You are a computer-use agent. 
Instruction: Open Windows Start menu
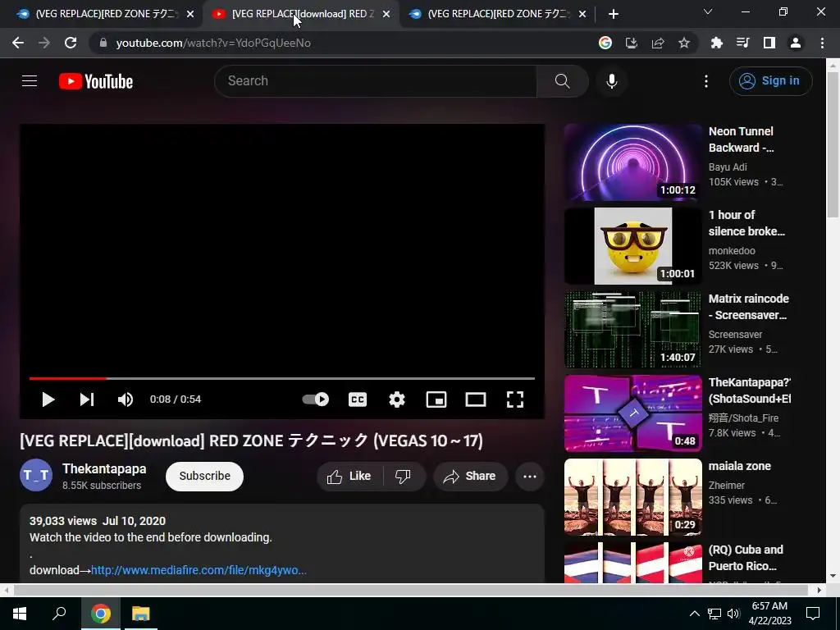pyautogui.click(x=20, y=614)
